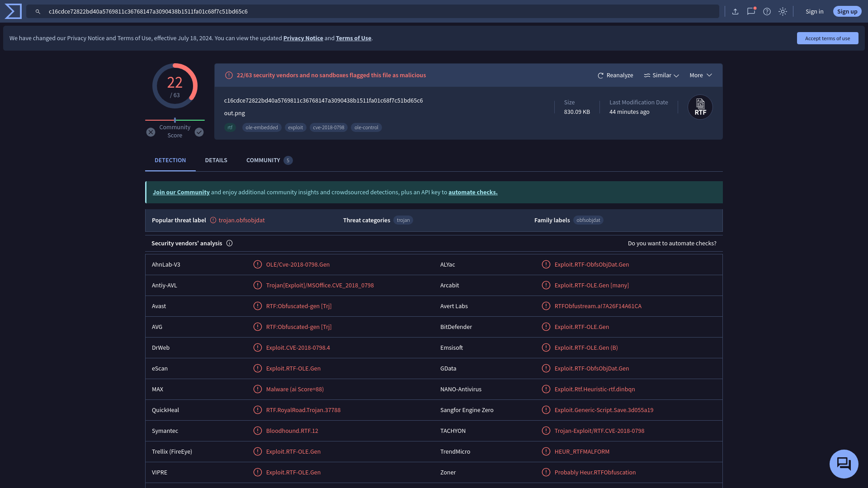Expand the More dropdown menu
Image resolution: width=868 pixels, height=488 pixels.
pyautogui.click(x=701, y=75)
